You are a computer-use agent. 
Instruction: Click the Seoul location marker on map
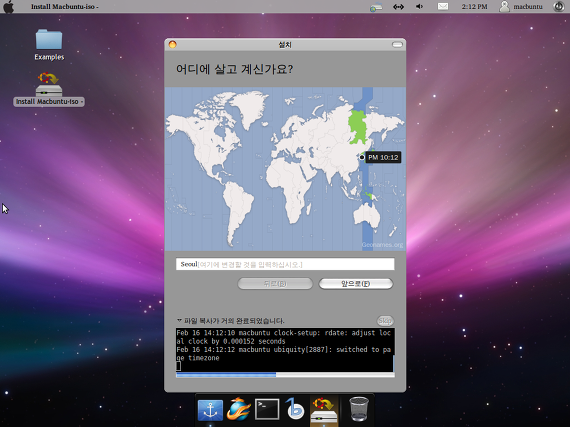click(362, 157)
